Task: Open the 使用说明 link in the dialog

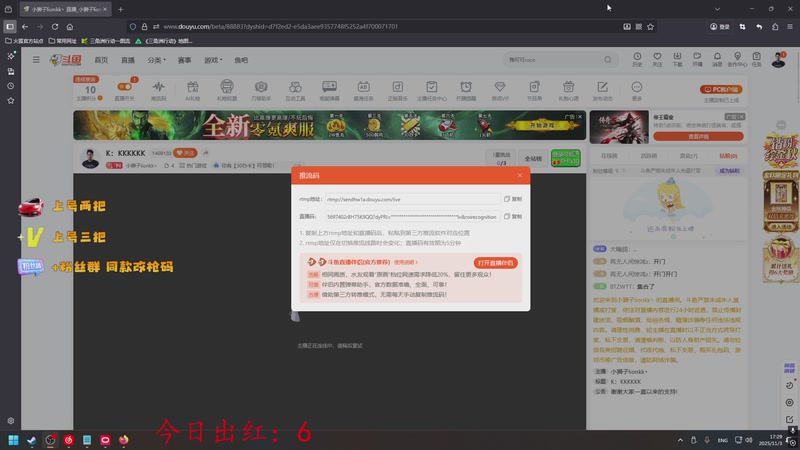Action: coord(405,262)
